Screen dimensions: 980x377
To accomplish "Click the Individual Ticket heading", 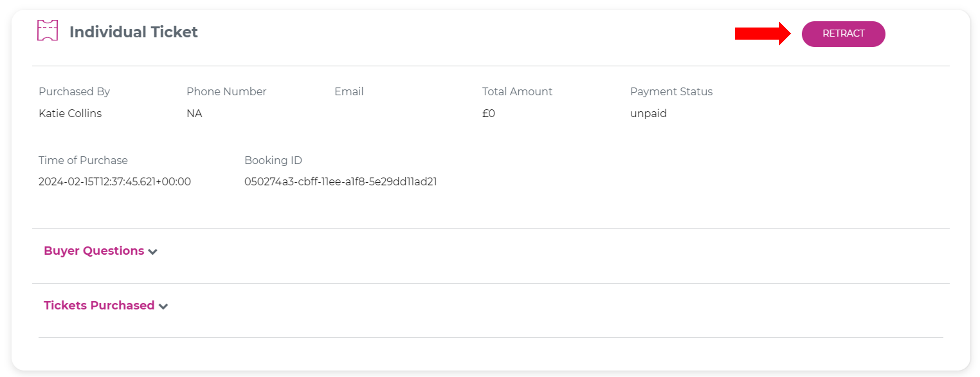I will [x=134, y=32].
